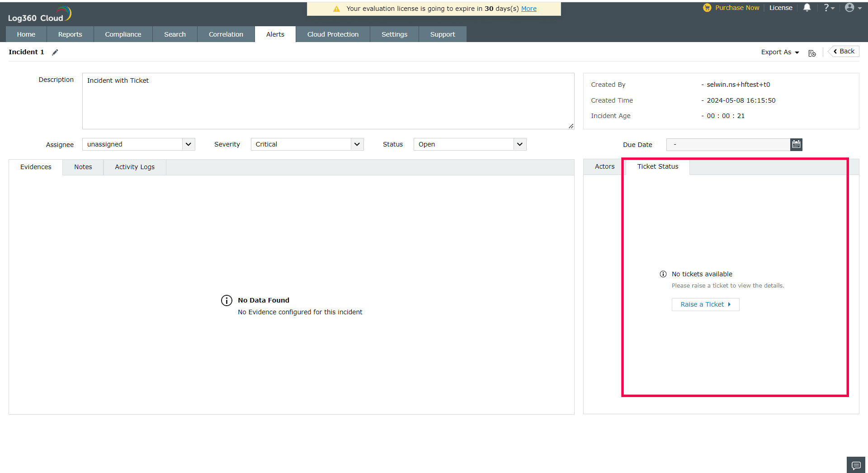Click the Back button
The height and width of the screenshot is (473, 868).
843,51
